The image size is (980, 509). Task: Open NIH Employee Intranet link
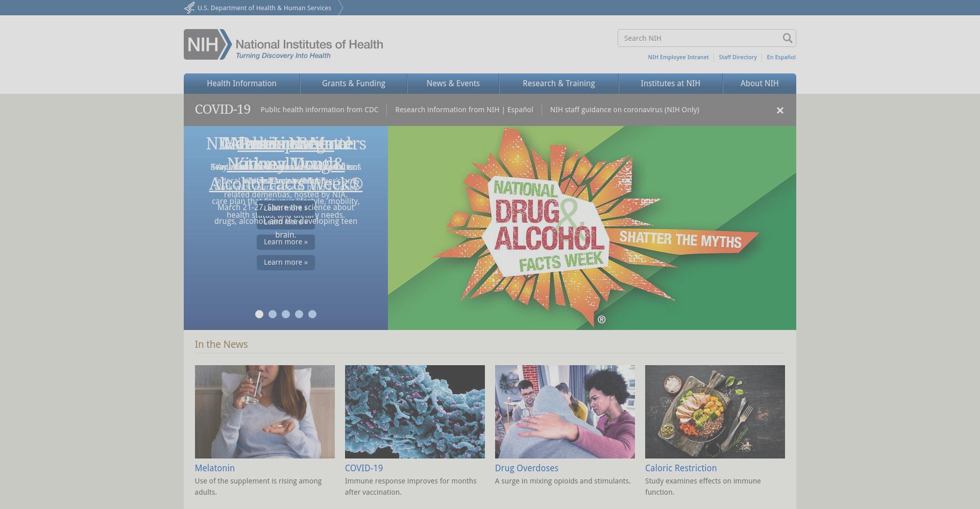pyautogui.click(x=678, y=57)
